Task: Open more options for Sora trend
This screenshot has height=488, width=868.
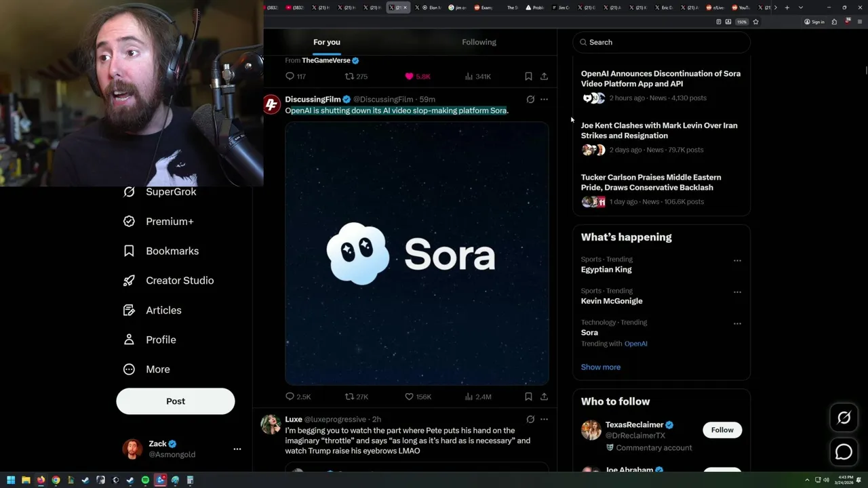Action: pos(737,324)
